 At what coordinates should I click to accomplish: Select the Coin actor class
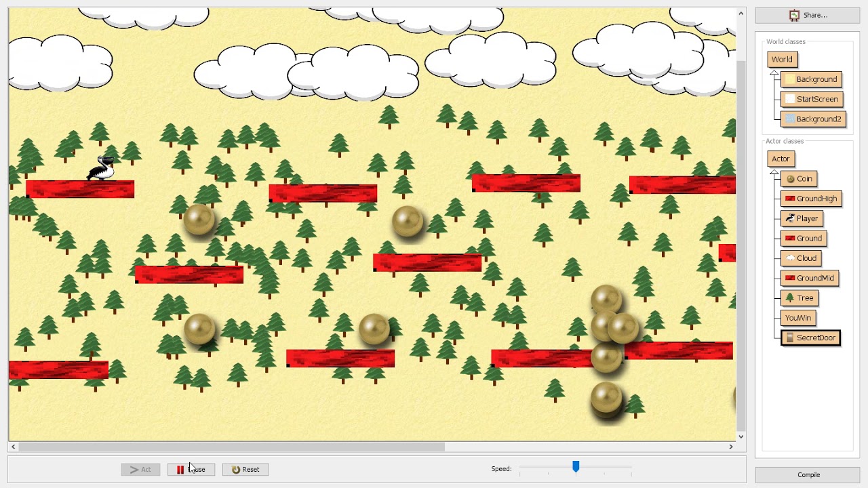(798, 179)
